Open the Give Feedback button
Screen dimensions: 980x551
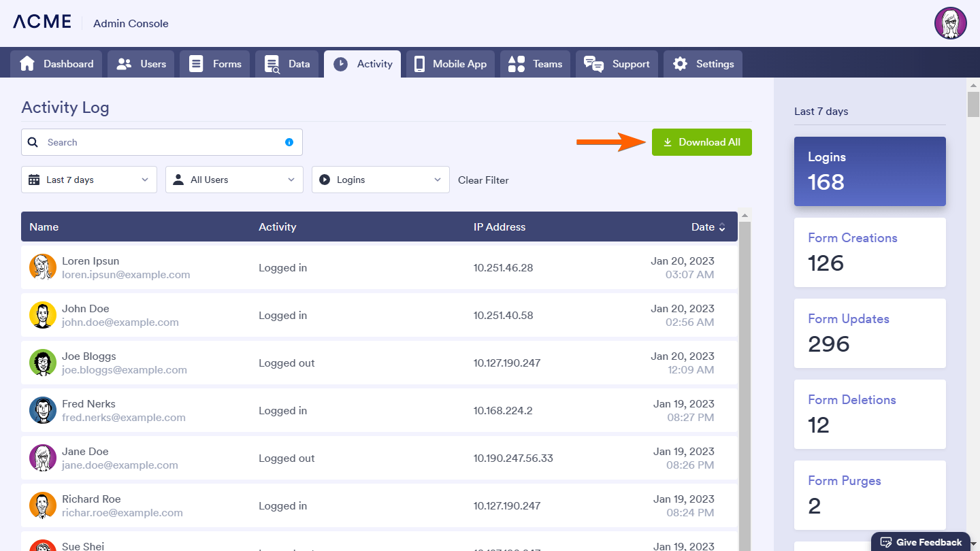coord(921,542)
